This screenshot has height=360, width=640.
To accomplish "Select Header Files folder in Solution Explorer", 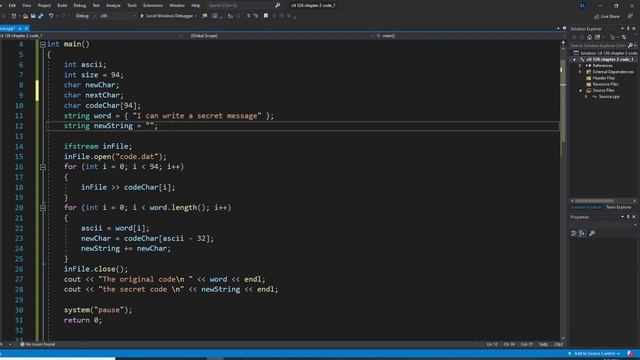I will [603, 78].
